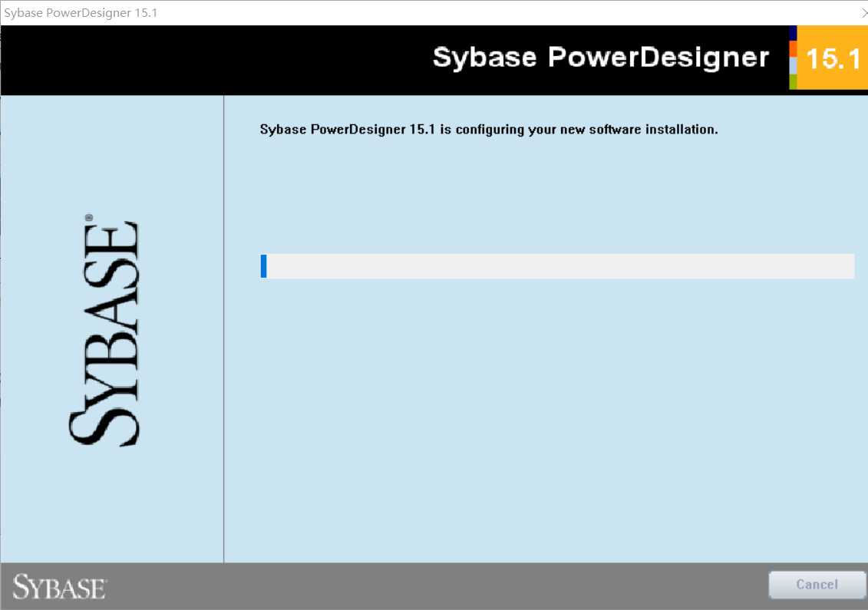Close the Sybase PowerDesigner 15.1 window
This screenshot has height=610, width=868.
pos(864,13)
